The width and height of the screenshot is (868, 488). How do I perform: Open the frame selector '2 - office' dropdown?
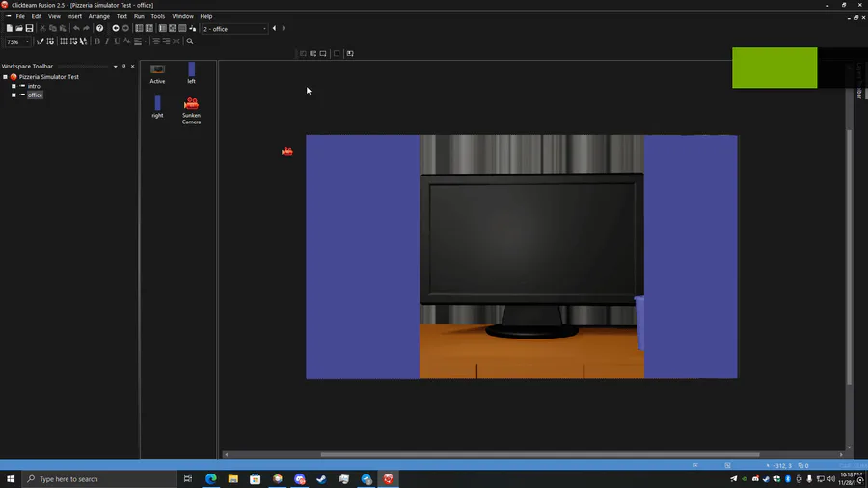click(234, 29)
